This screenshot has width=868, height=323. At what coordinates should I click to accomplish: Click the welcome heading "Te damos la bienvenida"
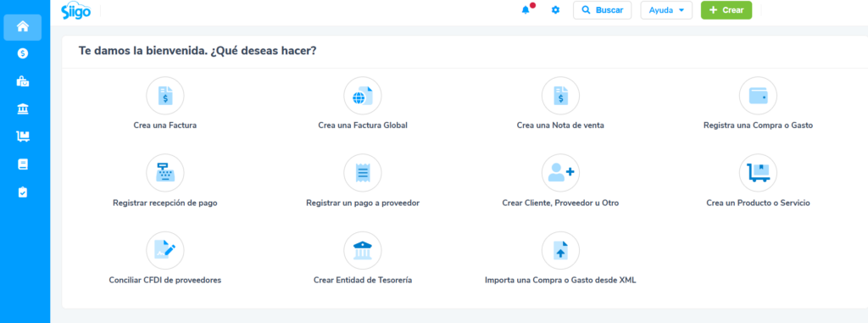click(143, 51)
